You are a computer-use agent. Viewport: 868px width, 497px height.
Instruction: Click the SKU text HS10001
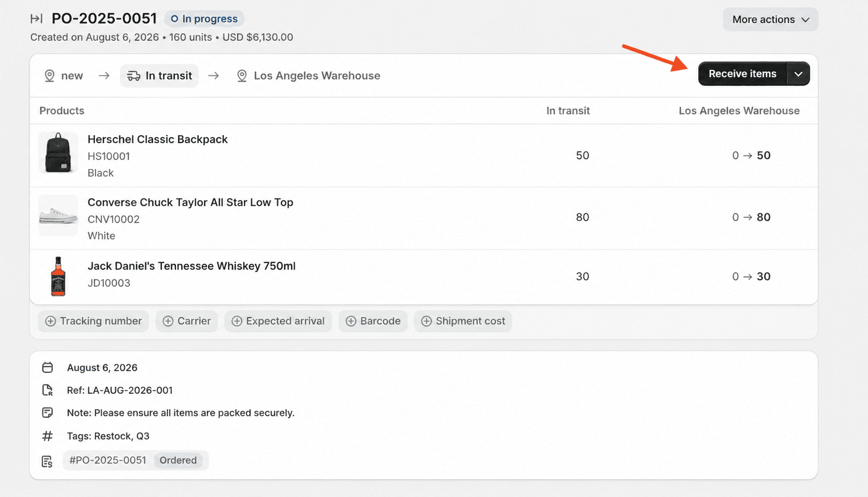(108, 156)
